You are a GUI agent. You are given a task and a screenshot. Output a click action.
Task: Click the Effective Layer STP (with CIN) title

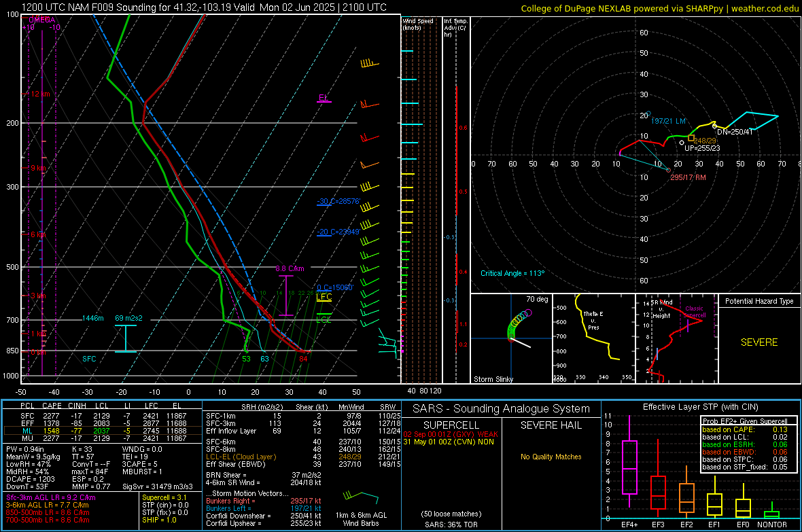(700, 407)
